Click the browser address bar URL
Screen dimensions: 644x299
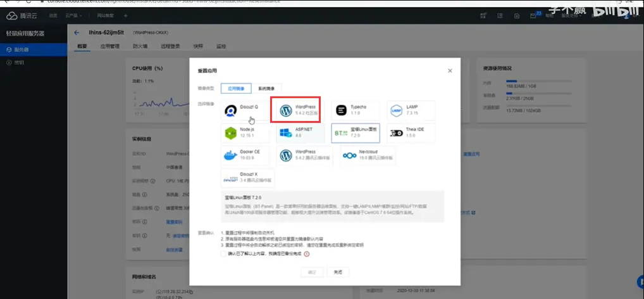164,2
